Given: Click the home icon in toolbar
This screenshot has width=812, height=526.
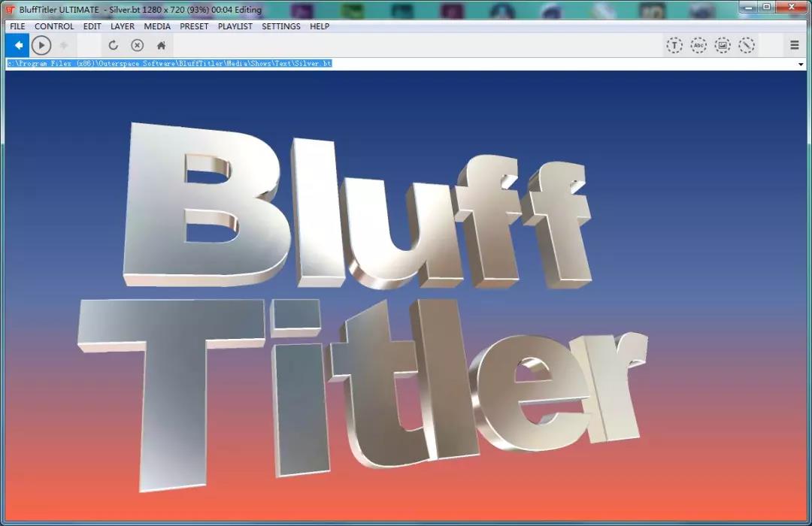Looking at the screenshot, I should point(161,46).
